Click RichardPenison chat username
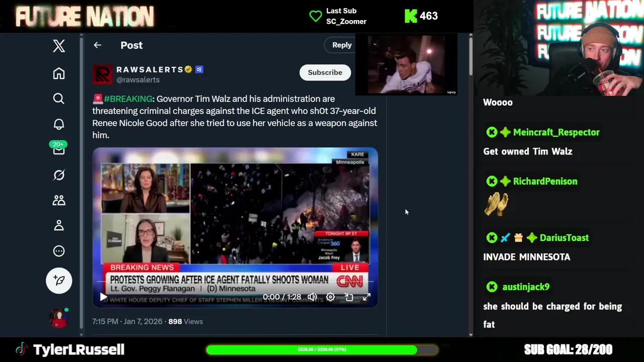This screenshot has height=362, width=644. (x=545, y=182)
